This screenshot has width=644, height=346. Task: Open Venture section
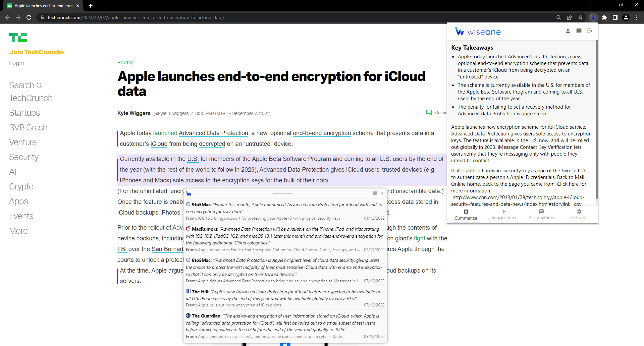tap(23, 142)
